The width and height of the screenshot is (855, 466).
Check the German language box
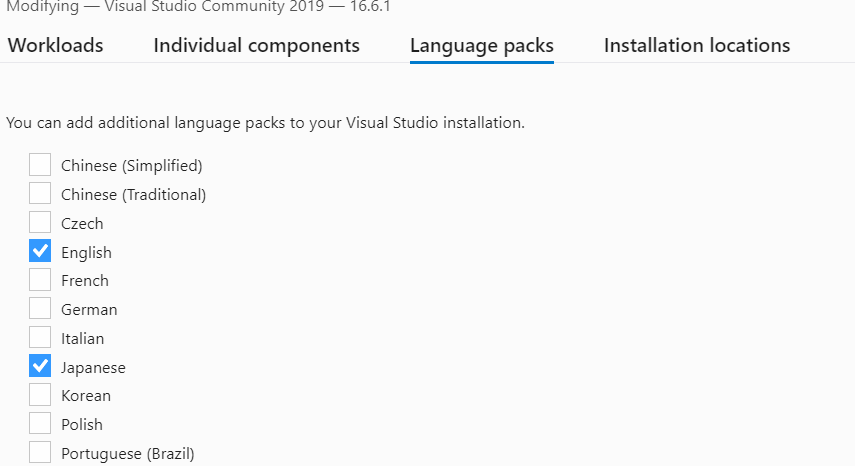click(x=40, y=308)
